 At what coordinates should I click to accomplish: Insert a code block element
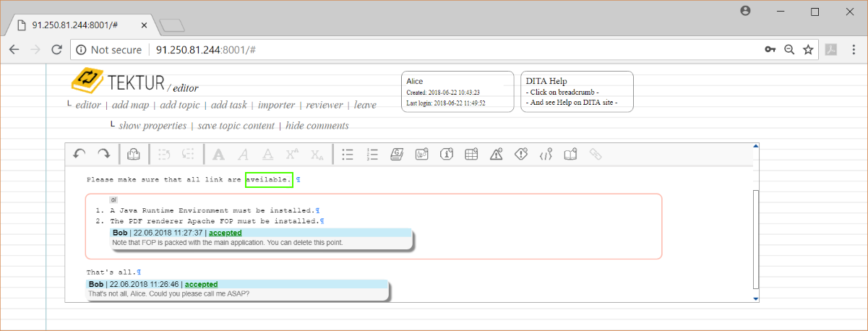click(x=546, y=154)
